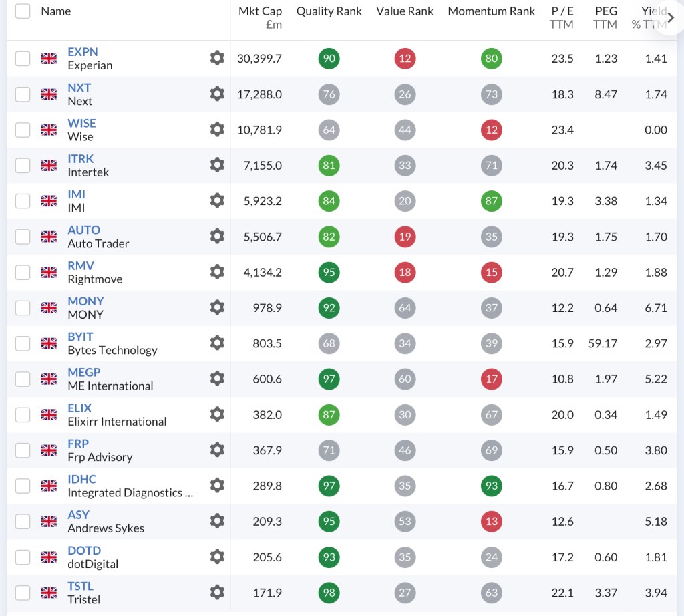Open gear options for Rightmove
The image size is (684, 616).
[216, 272]
